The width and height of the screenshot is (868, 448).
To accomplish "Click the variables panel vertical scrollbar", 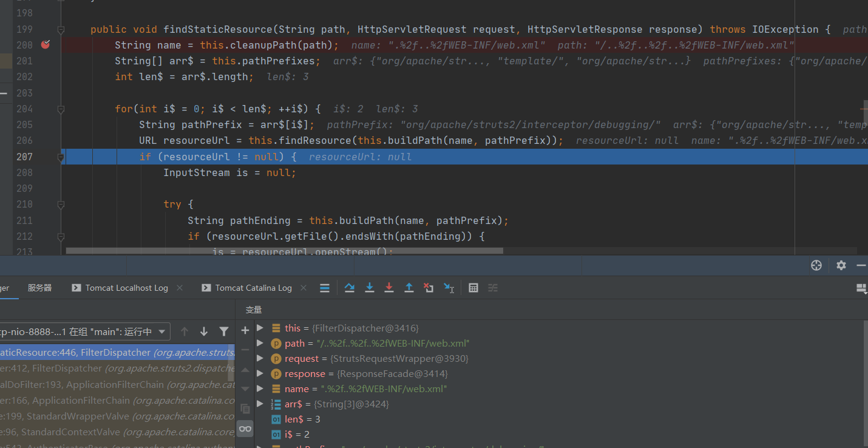I will (x=865, y=382).
